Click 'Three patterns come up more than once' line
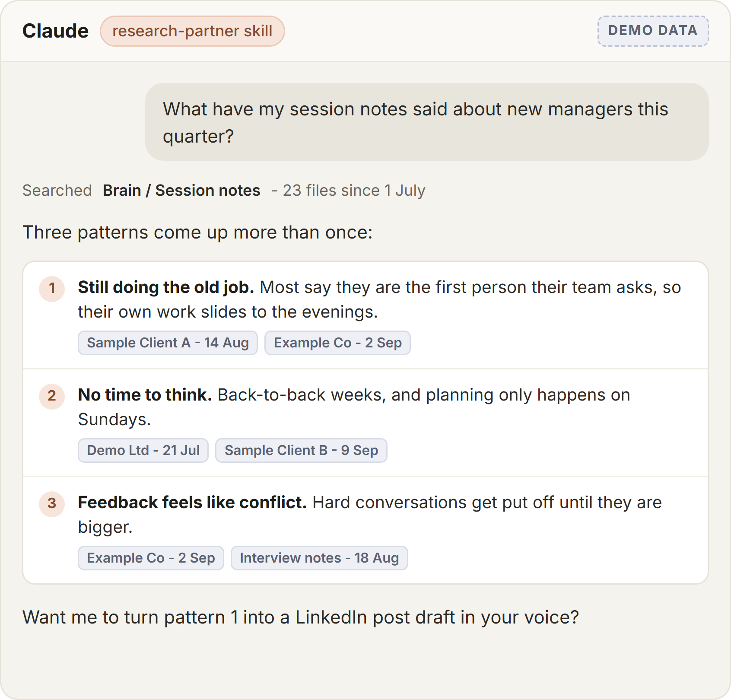Screen dimensions: 731x700 click(197, 232)
